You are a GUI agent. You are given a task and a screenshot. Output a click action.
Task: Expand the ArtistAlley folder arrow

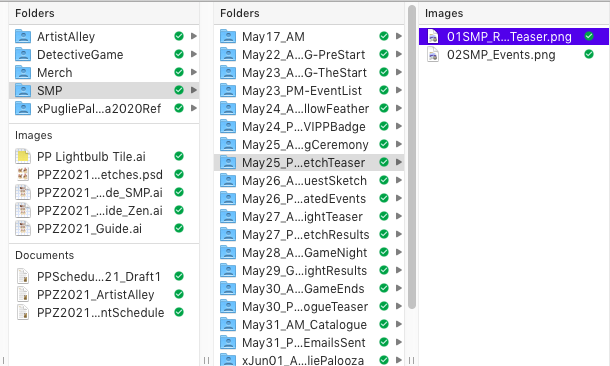pyautogui.click(x=194, y=36)
